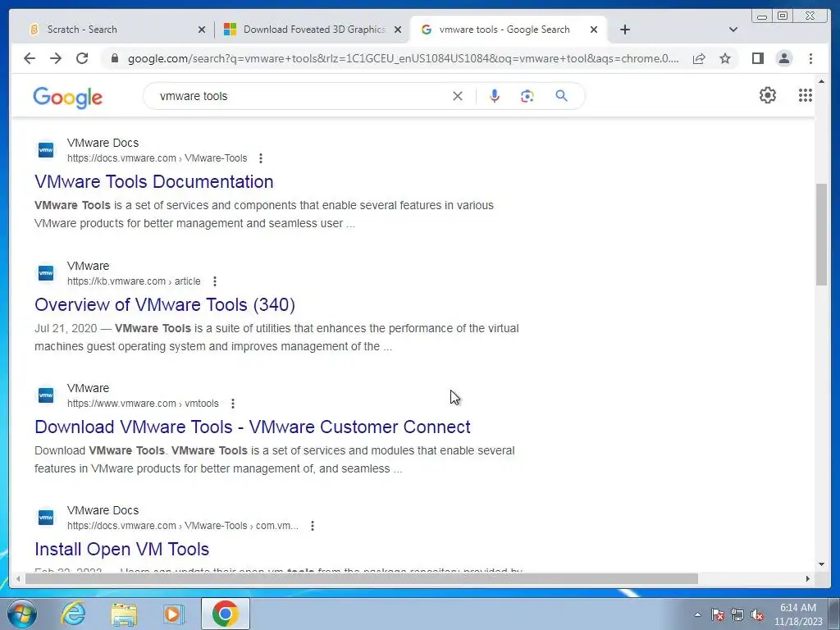Open Google quick settings gear
Screen dimensions: 840x630
767,95
